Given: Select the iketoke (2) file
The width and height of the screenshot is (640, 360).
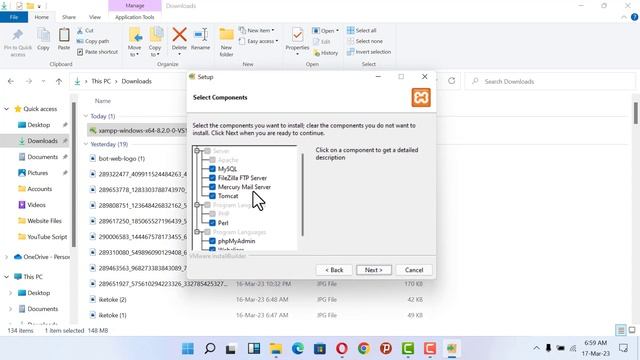Looking at the screenshot, I should point(113,299).
